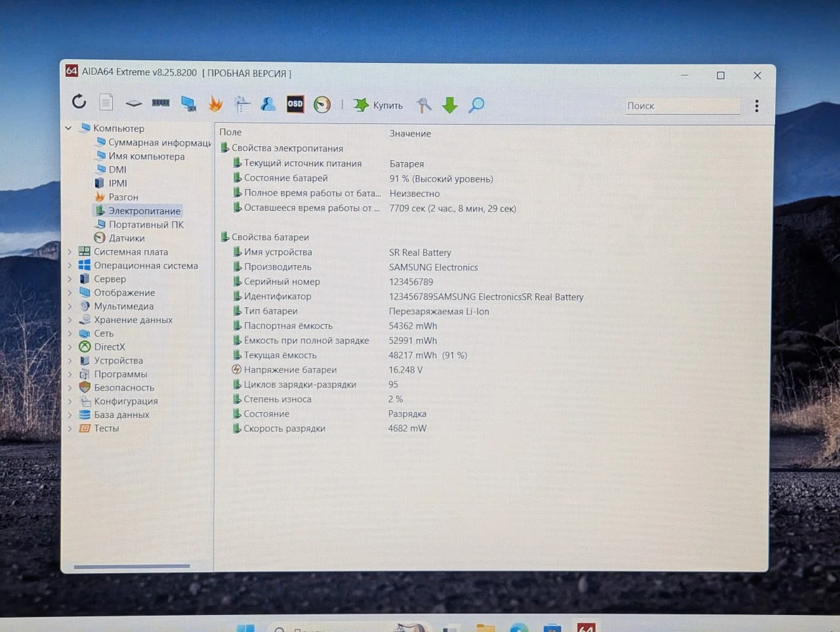Image resolution: width=840 pixels, height=632 pixels.
Task: Focus the Поиск search field
Action: [682, 106]
